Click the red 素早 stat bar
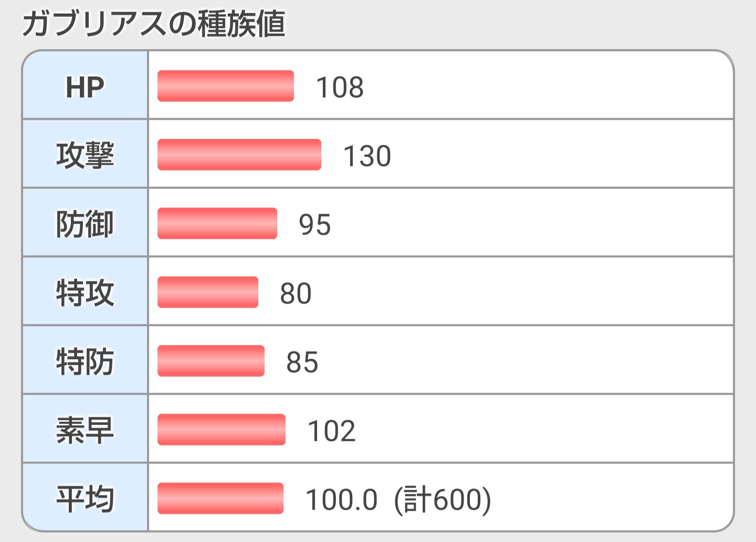 [222, 430]
